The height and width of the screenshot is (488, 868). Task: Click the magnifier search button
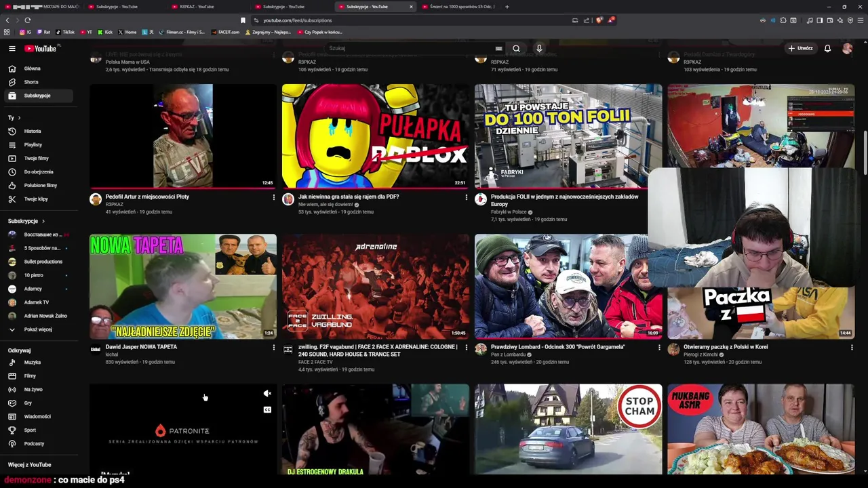point(516,48)
